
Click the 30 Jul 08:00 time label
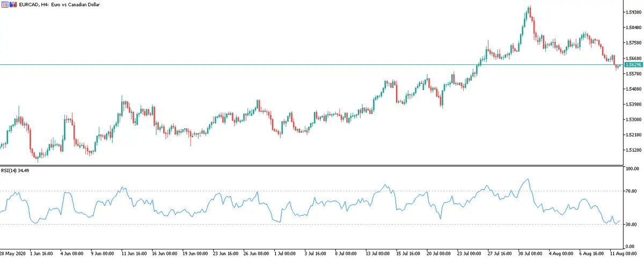(529, 253)
